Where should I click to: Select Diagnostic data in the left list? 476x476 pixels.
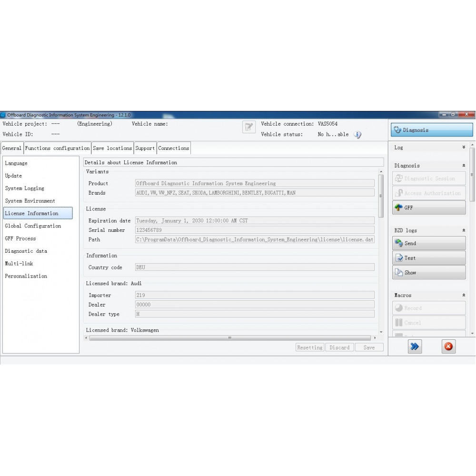[x=26, y=251]
